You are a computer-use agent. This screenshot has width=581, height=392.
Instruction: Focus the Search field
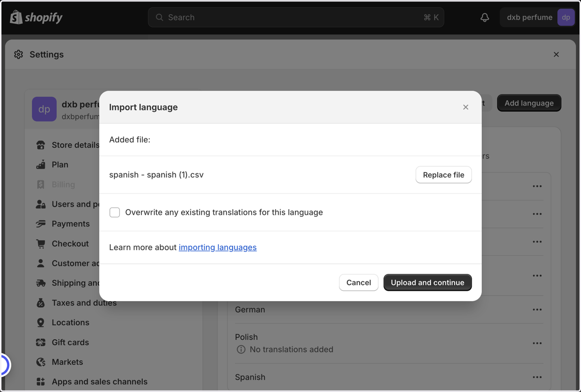pyautogui.click(x=296, y=17)
